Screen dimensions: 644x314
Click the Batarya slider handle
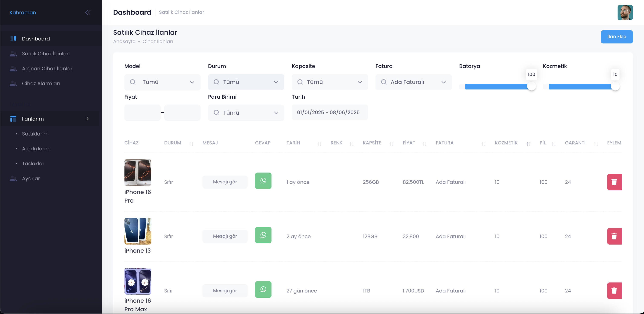click(531, 86)
